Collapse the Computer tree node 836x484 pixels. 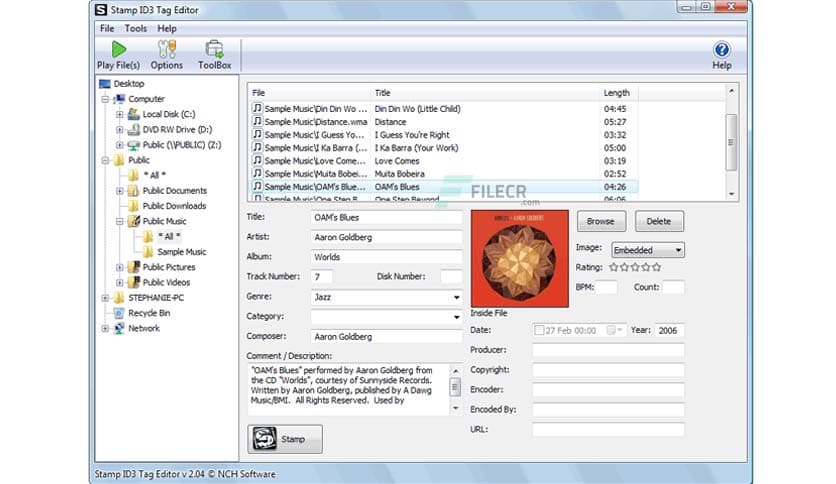pos(105,99)
